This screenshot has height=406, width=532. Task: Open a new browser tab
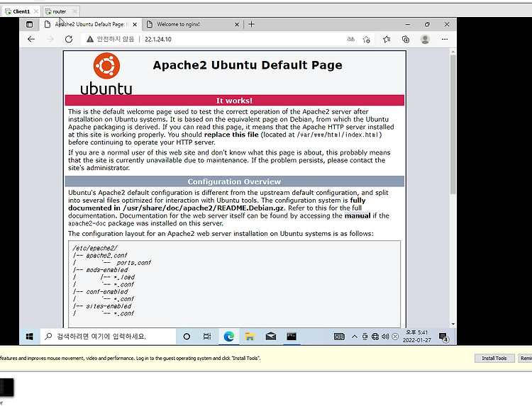click(x=251, y=24)
